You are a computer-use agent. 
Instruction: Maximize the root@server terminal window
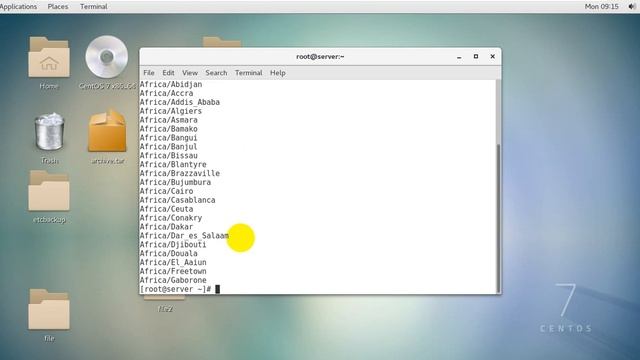pos(476,56)
